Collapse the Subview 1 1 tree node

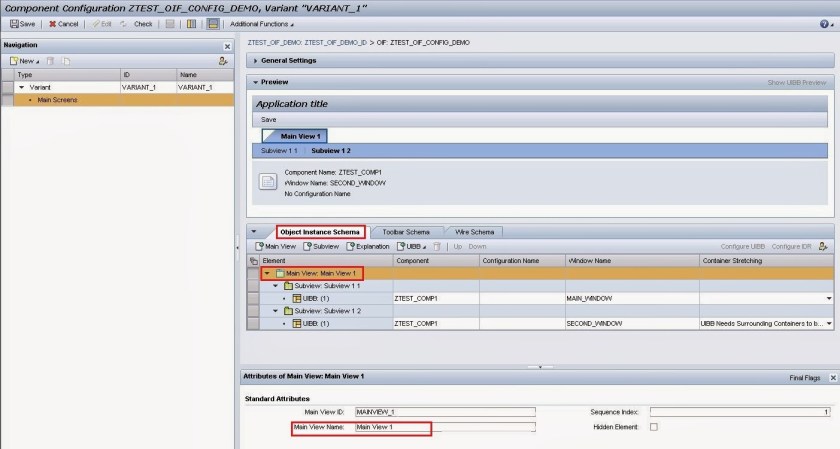(276, 285)
